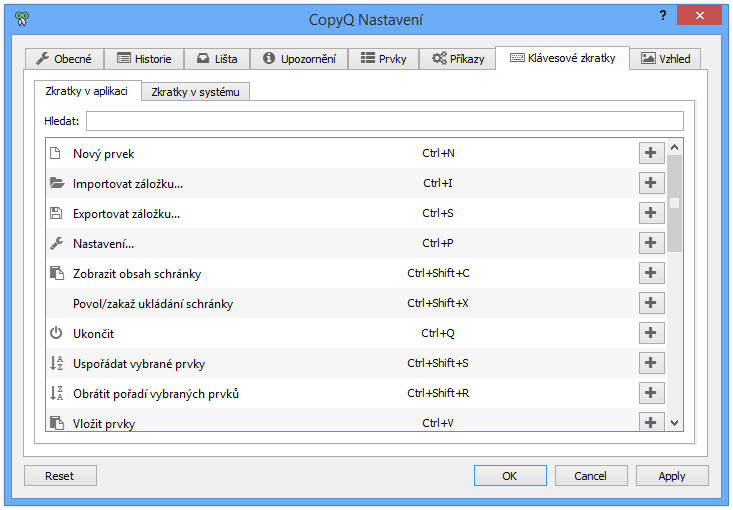Switch to Zkratky v systému sub-tab
The width and height of the screenshot is (733, 510).
(195, 92)
